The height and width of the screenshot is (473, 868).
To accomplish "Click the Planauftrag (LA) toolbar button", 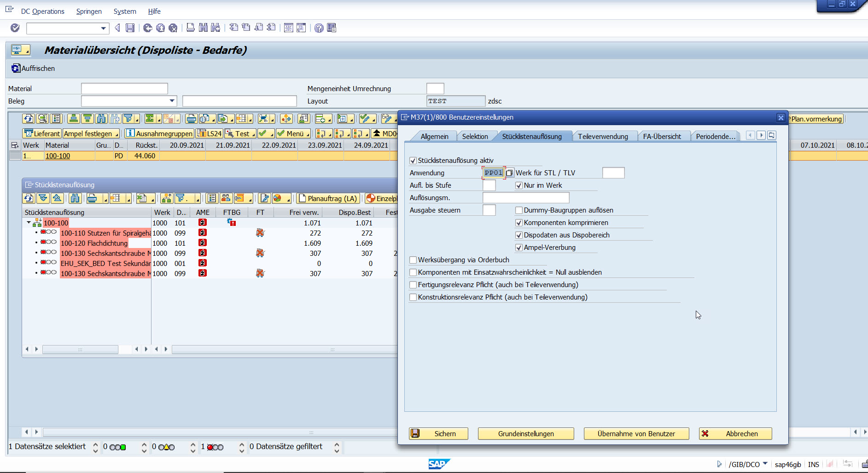I will (x=328, y=198).
